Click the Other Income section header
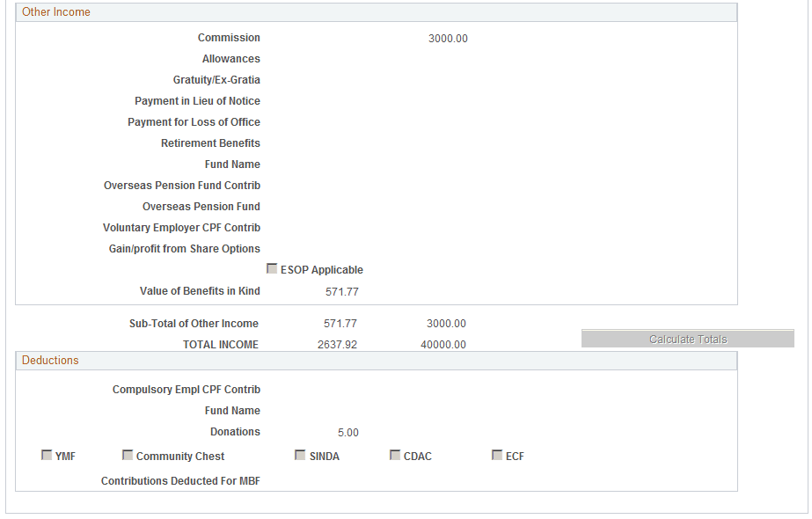This screenshot has width=812, height=519. pyautogui.click(x=377, y=12)
